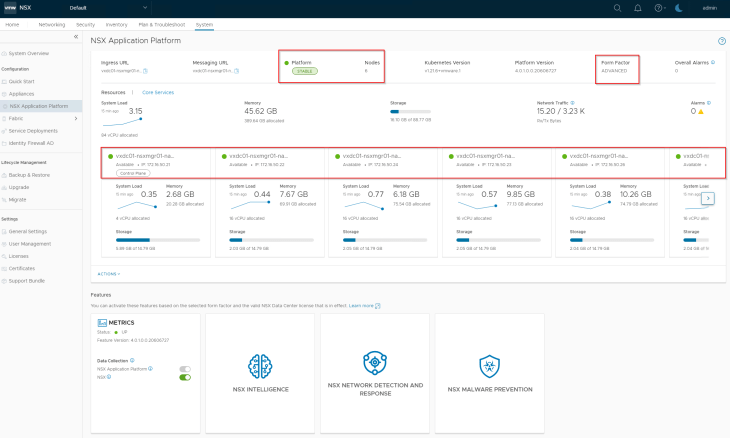
Task: Click the external link icon after Learn more
Action: tap(378, 306)
